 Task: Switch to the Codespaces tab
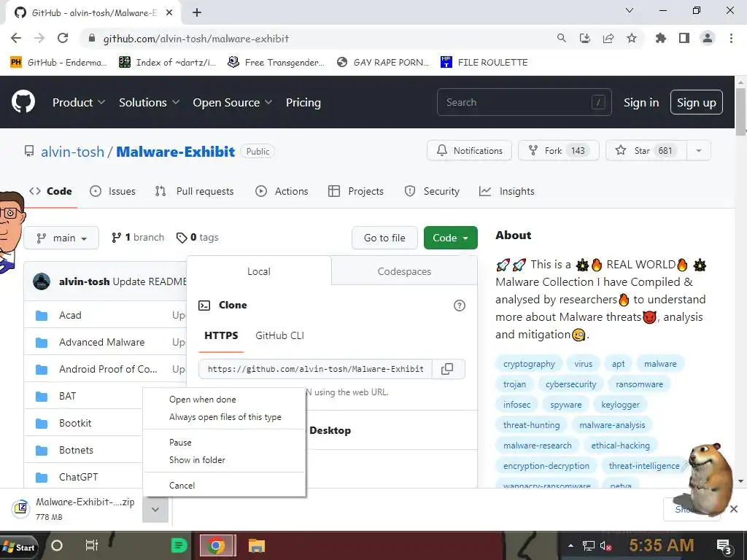(x=404, y=271)
